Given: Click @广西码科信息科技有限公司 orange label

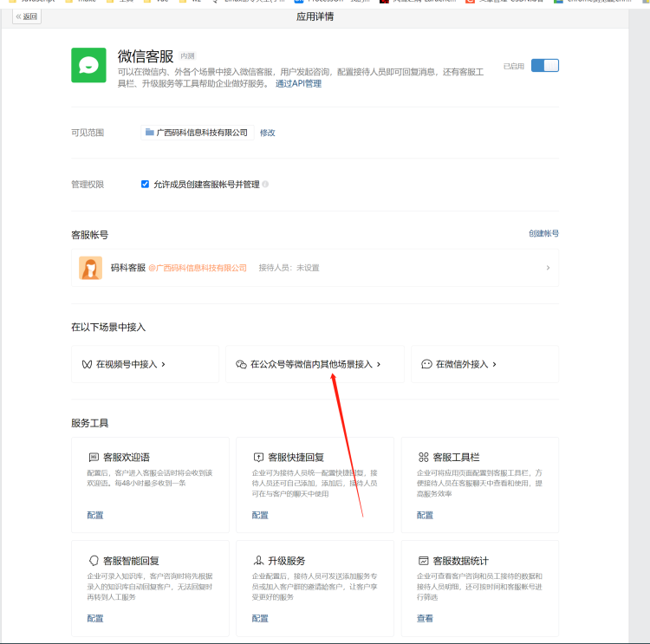Looking at the screenshot, I should click(198, 268).
